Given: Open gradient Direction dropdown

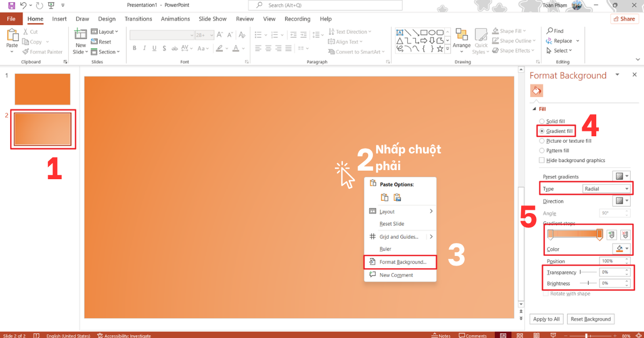Looking at the screenshot, I should [x=621, y=201].
